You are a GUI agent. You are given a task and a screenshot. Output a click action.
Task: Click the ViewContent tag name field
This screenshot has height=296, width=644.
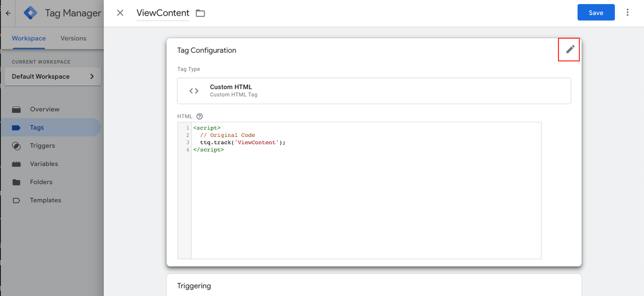coord(163,13)
